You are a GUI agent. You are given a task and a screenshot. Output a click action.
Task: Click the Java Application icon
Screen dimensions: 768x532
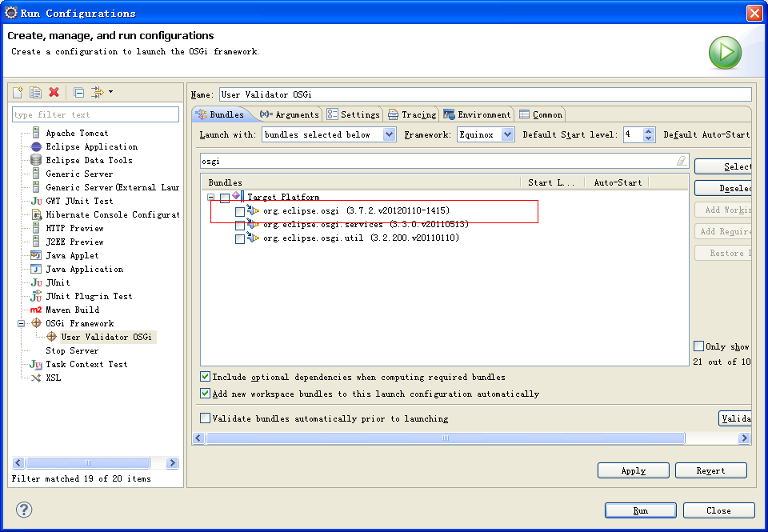36,269
